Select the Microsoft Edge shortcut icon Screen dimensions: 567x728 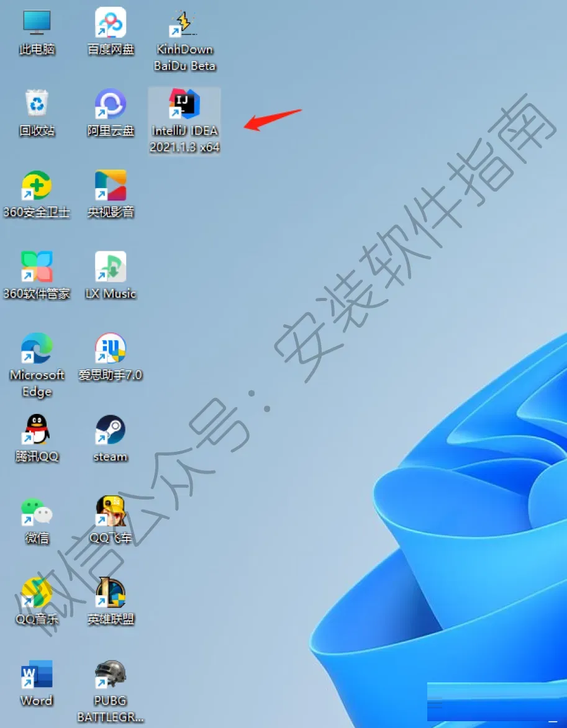[x=37, y=348]
